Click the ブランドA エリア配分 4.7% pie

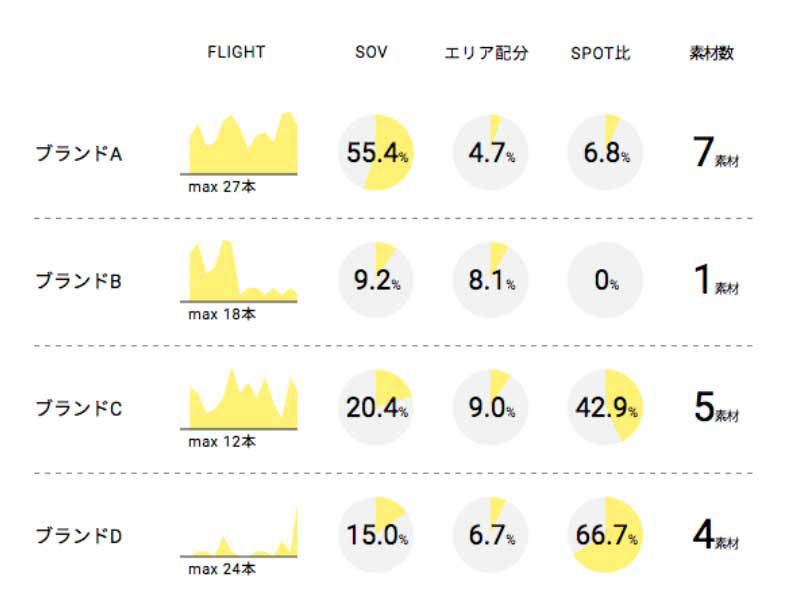pos(491,153)
